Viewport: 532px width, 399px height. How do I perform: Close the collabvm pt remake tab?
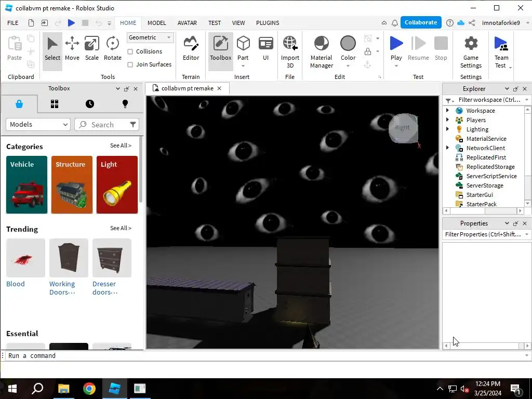coord(219,88)
